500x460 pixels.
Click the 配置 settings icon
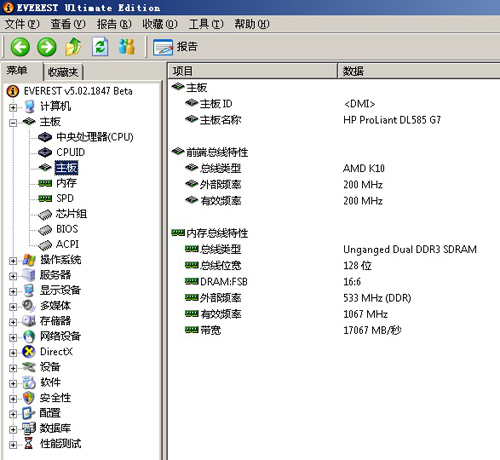point(29,413)
